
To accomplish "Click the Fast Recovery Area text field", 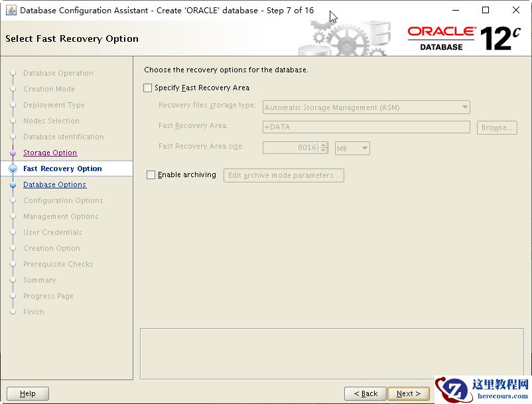I will point(366,127).
